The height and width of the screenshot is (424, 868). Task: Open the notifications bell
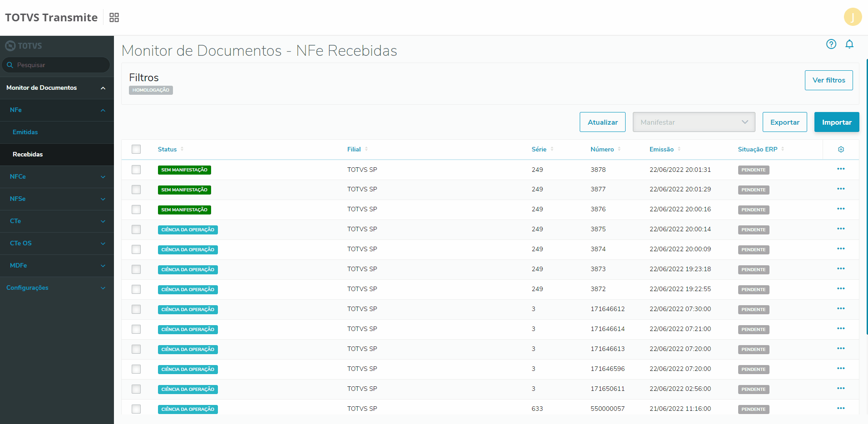pos(849,44)
